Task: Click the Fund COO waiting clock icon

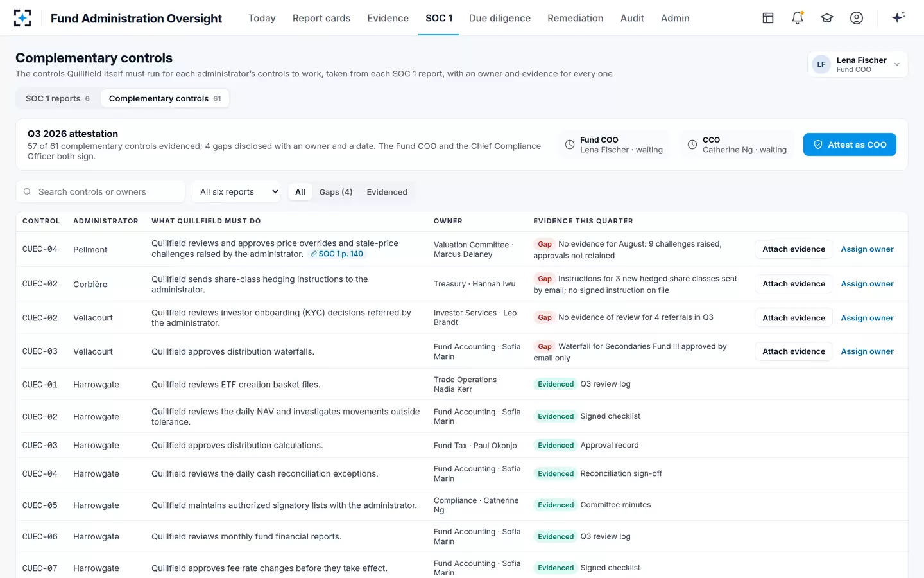Action: [x=570, y=144]
